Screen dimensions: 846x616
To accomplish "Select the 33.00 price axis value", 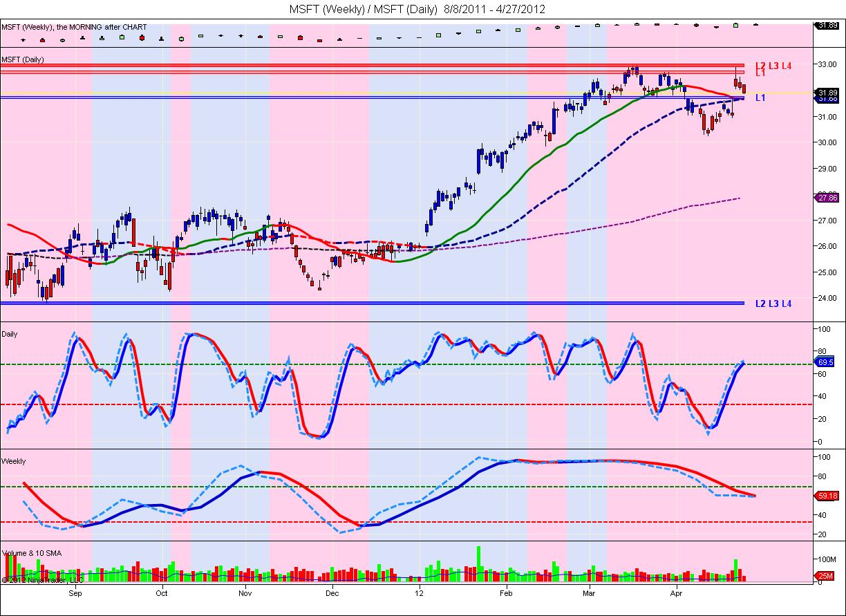I will 827,64.
